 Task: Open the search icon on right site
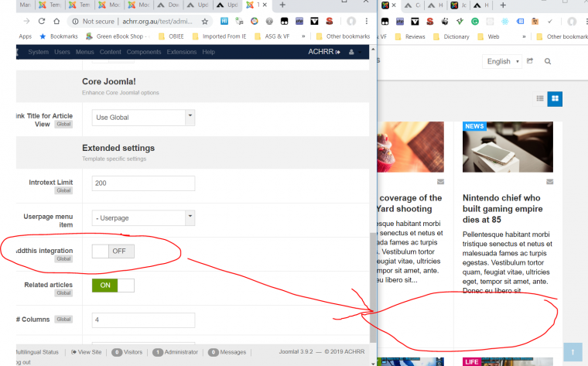pos(548,61)
